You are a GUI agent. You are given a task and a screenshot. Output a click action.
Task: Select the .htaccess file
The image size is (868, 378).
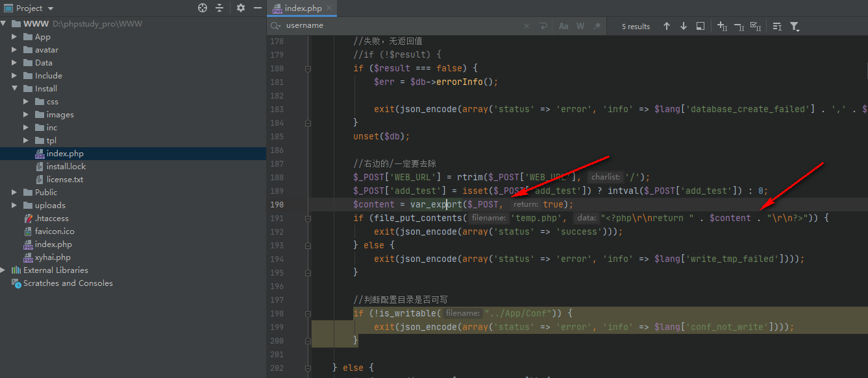click(x=52, y=219)
